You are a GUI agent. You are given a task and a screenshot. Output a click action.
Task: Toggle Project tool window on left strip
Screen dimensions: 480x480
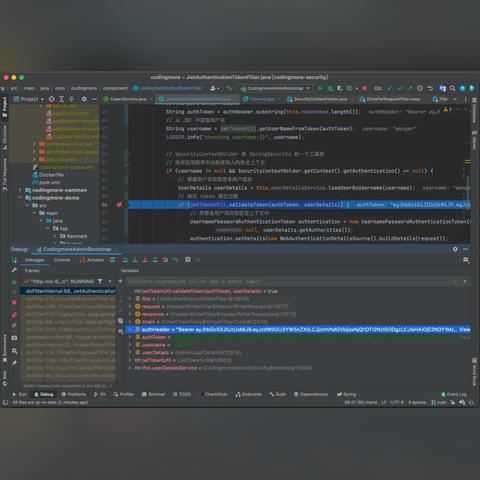(x=5, y=107)
